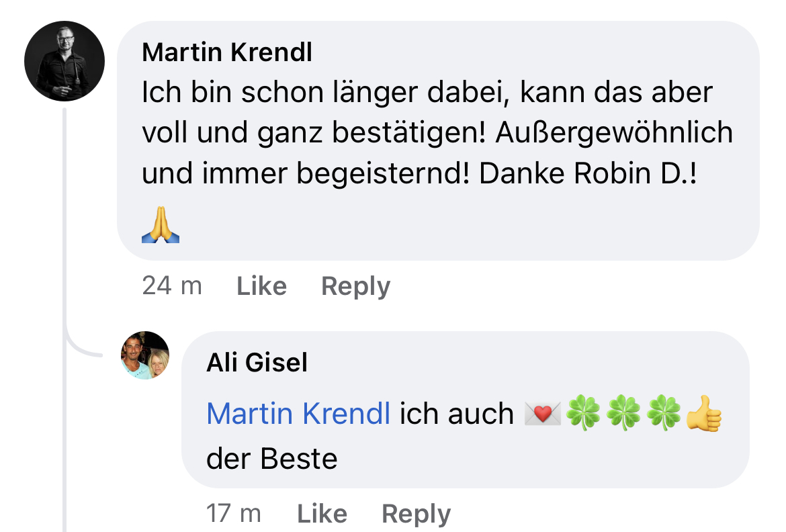
Task: Open Ali Gisel's profile picture
Action: click(145, 355)
